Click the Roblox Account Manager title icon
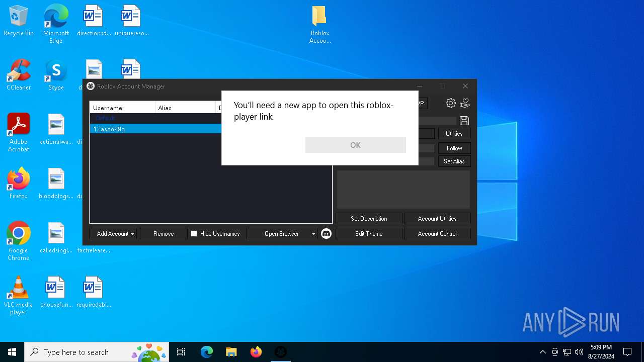Viewport: 644px width, 362px height. (x=91, y=86)
